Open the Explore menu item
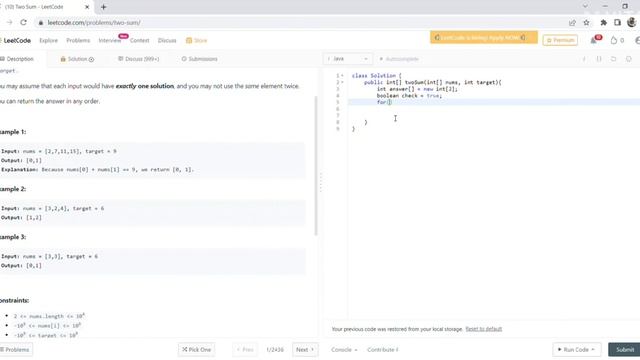Viewport: 640px width, 360px height. pyautogui.click(x=49, y=40)
